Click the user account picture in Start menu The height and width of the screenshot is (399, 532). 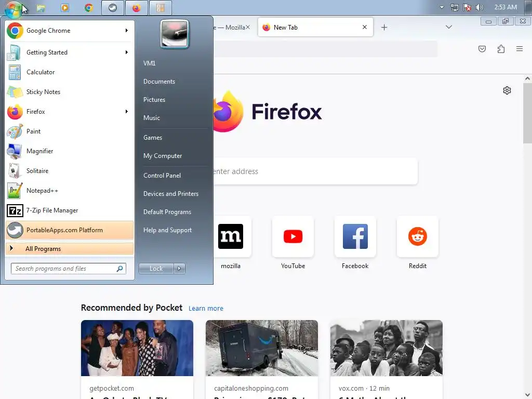point(175,34)
